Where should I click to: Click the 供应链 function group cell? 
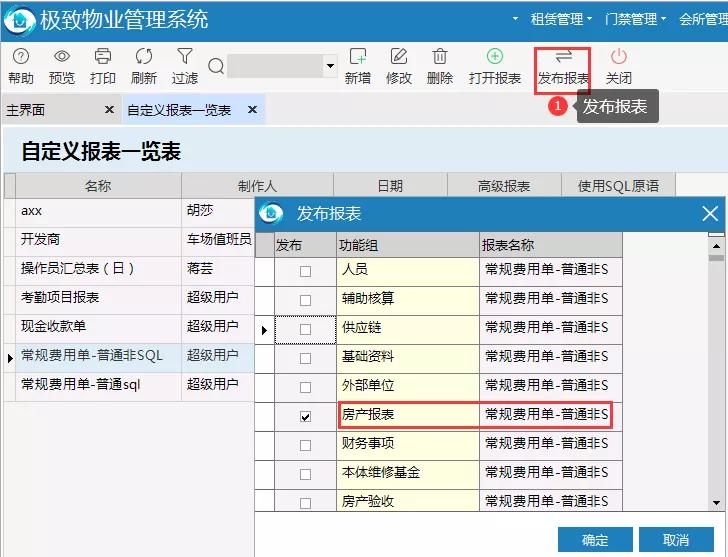click(408, 328)
